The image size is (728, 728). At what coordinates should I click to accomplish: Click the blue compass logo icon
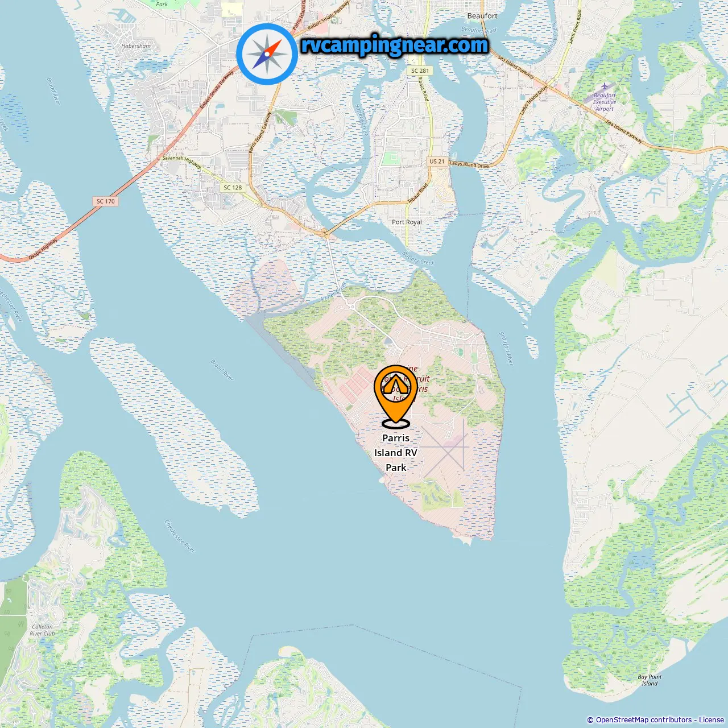[267, 54]
